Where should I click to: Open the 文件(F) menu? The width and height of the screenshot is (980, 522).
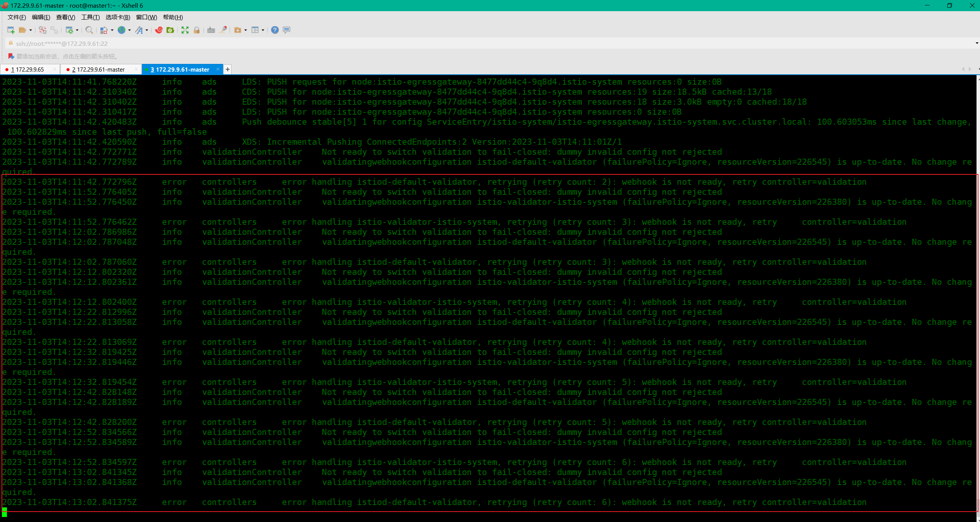tap(17, 17)
